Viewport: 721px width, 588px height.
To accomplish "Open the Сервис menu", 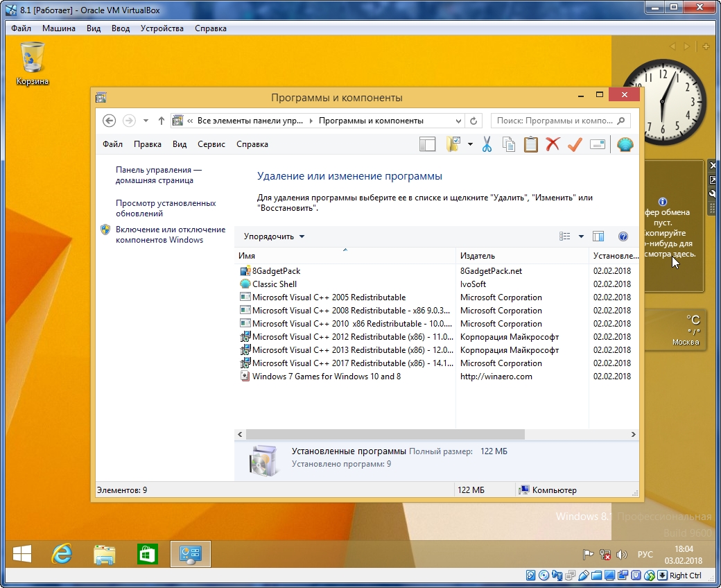I will (x=211, y=144).
